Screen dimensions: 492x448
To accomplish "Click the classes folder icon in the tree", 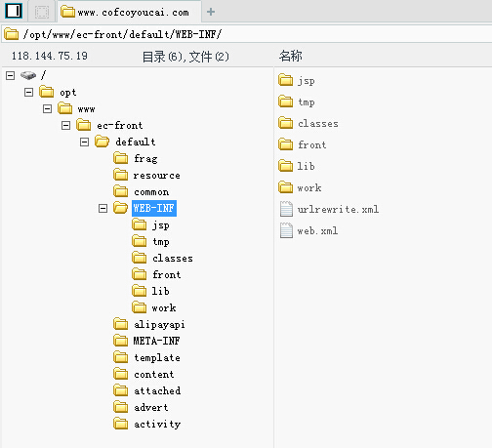I will (x=140, y=258).
